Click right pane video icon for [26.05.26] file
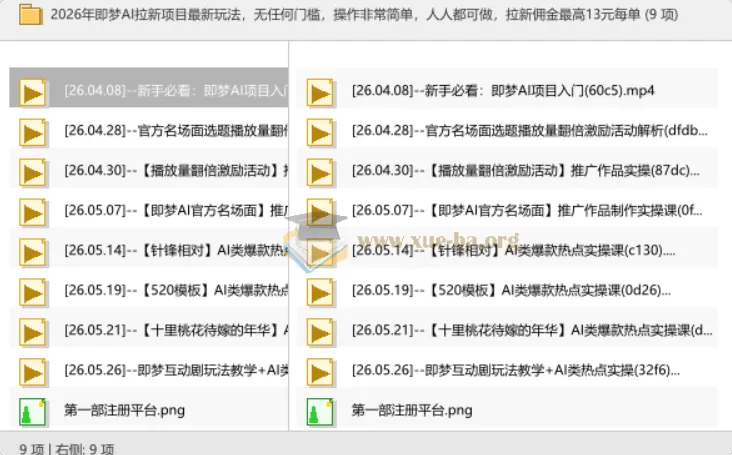This screenshot has width=732, height=455. pos(320,372)
